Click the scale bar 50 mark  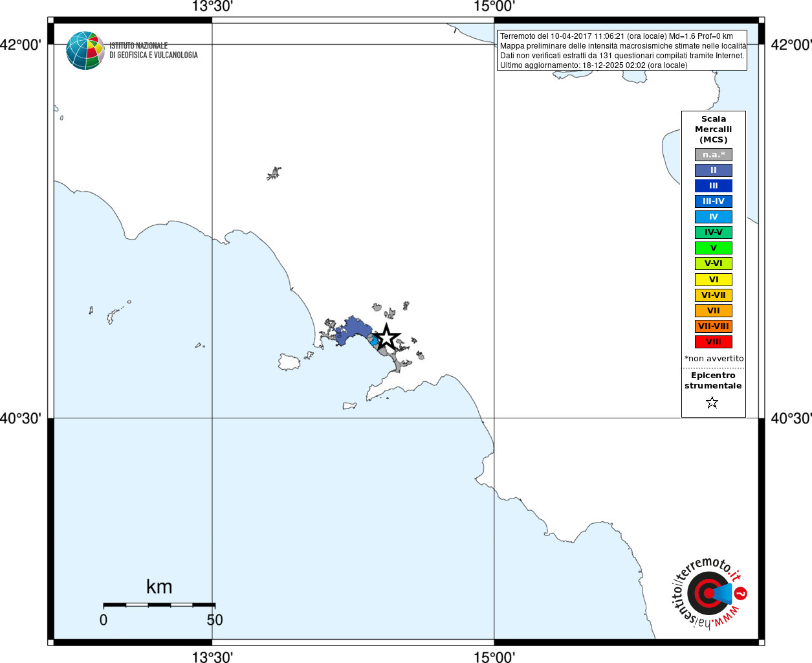point(215,620)
